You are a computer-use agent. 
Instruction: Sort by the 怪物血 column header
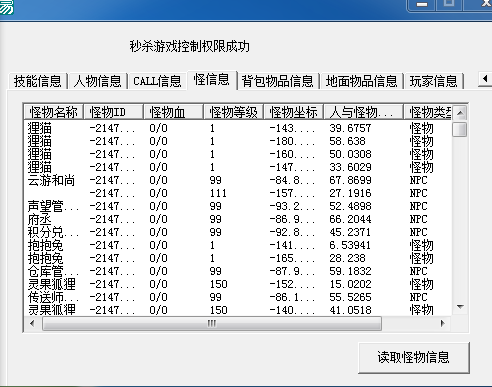pos(173,112)
